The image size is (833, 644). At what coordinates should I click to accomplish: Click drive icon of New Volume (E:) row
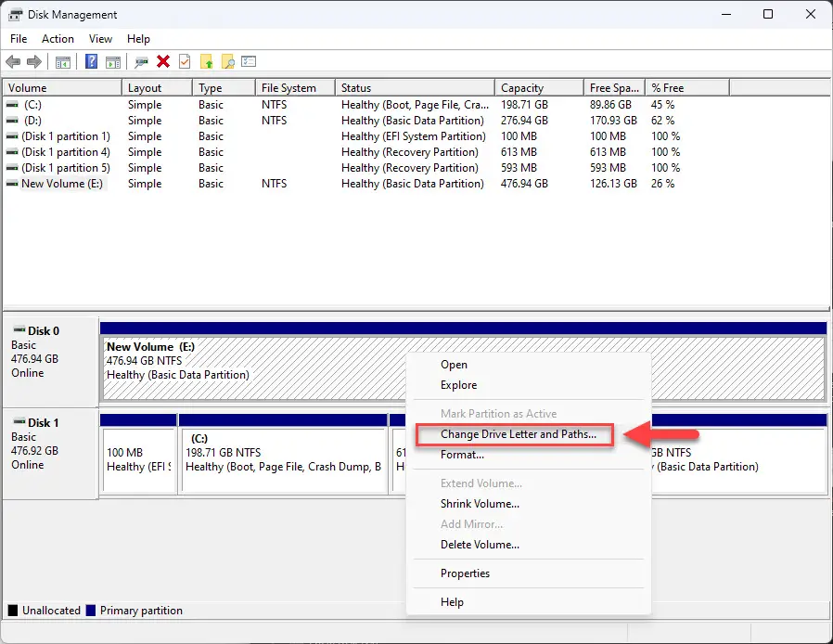coord(12,184)
